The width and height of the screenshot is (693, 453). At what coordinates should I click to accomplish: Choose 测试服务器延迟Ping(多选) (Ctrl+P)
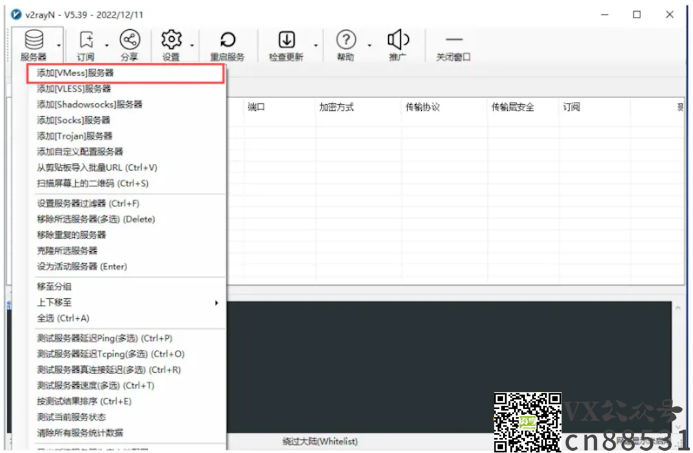click(x=104, y=339)
